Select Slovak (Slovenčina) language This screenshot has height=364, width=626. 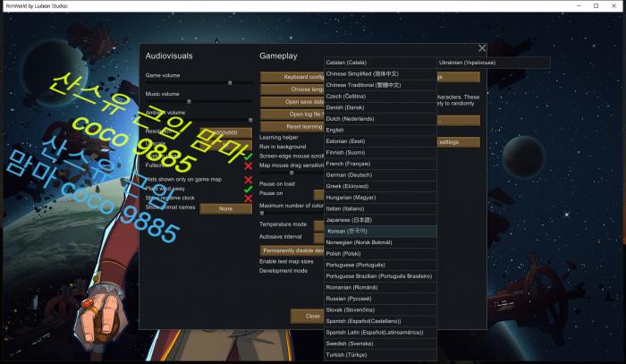pyautogui.click(x=380, y=309)
